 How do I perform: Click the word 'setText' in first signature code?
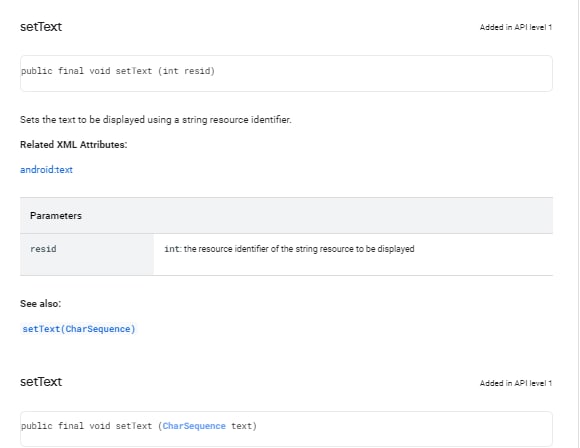click(x=134, y=71)
